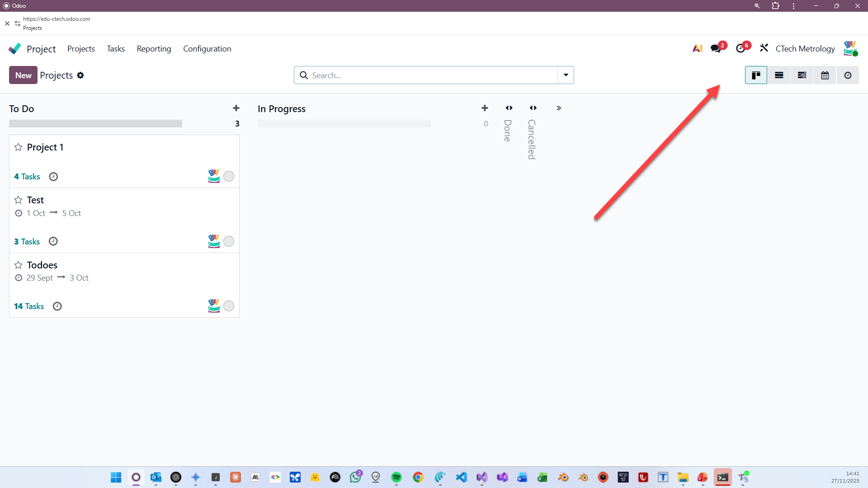This screenshot has height=488, width=868.
Task: Open conversations messages icon
Action: pos(716,48)
